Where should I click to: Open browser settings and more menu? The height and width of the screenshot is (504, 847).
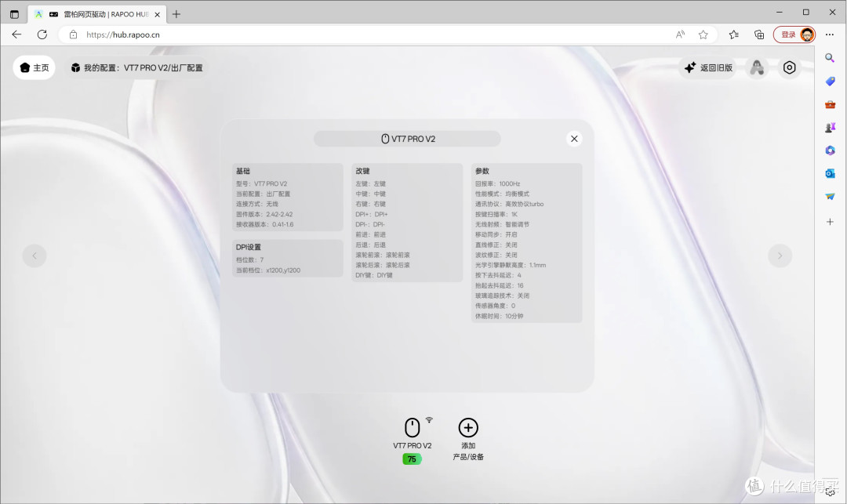(x=831, y=34)
